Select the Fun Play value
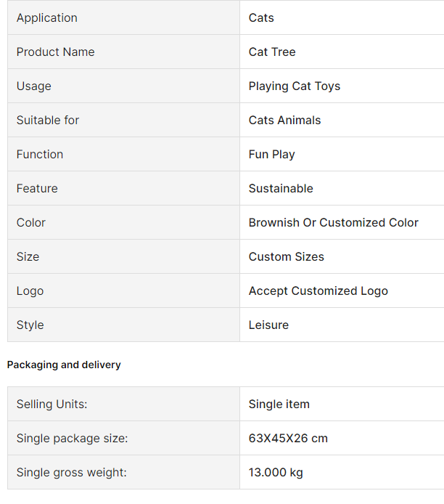 [x=271, y=154]
